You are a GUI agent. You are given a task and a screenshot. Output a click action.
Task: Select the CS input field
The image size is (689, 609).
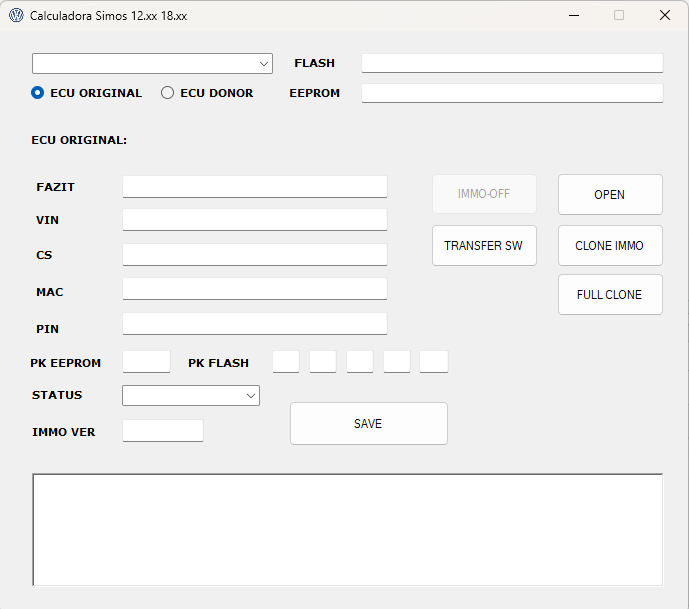[254, 255]
